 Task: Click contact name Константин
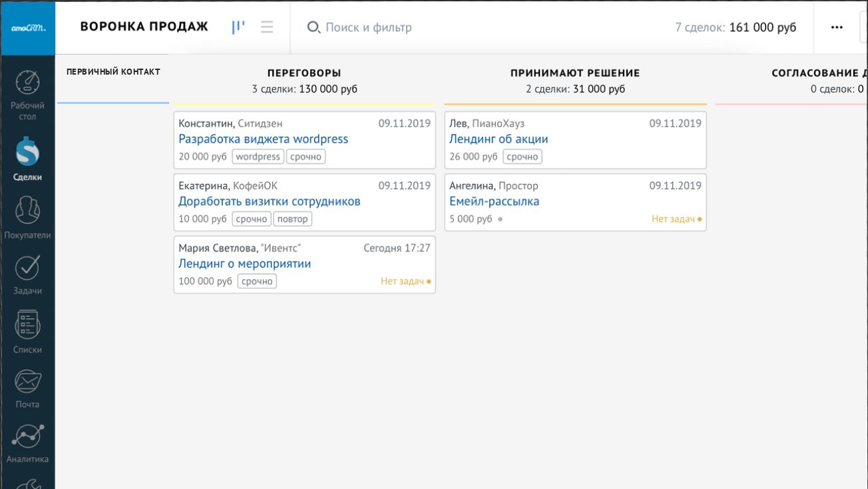click(206, 123)
